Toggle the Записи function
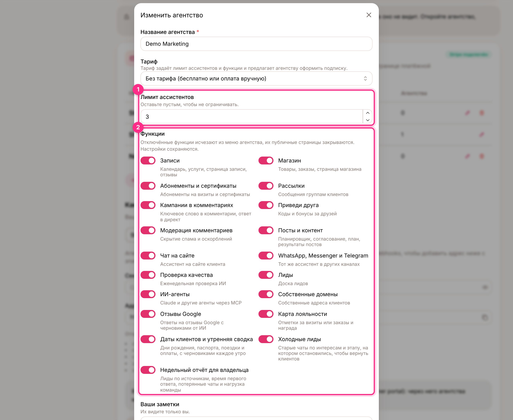This screenshot has width=513, height=420. 148,161
